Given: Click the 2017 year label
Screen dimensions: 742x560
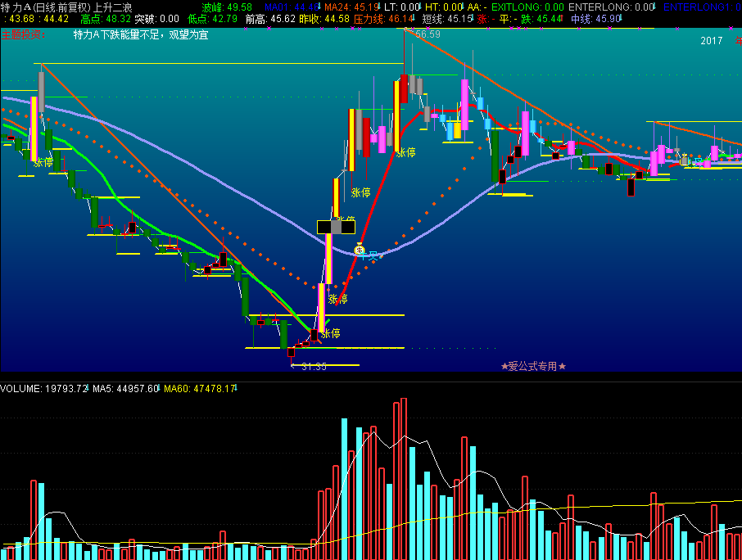Looking at the screenshot, I should [x=711, y=41].
